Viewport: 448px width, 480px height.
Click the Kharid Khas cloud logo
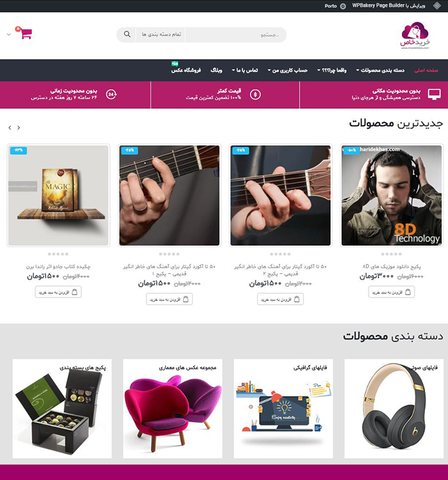tap(415, 35)
